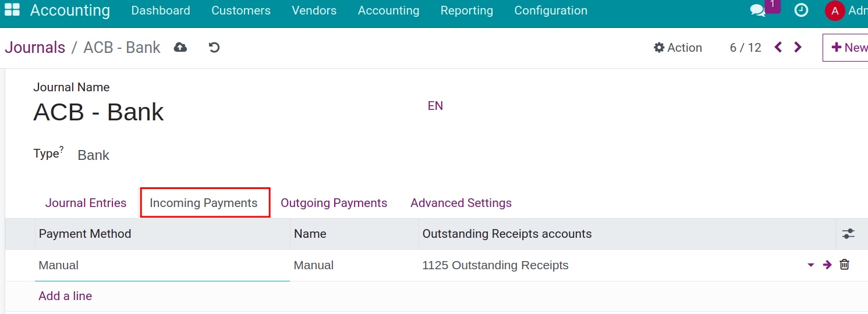
Task: Sort by Payment Method column header
Action: click(162, 234)
